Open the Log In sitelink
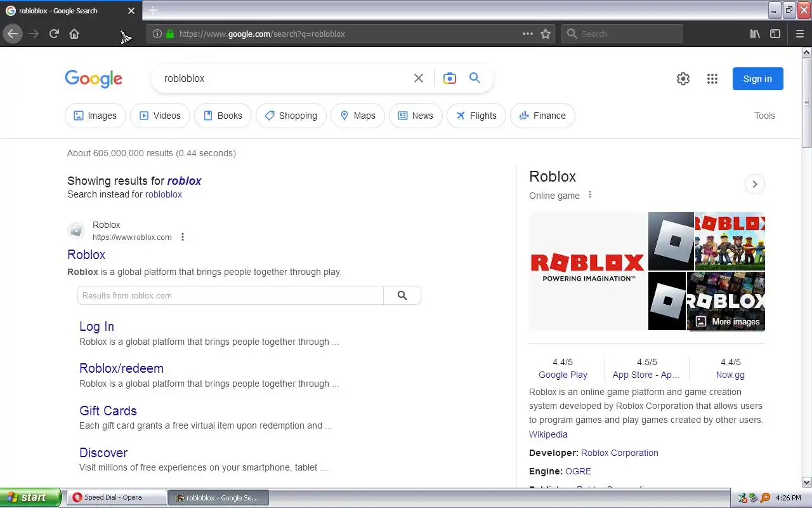Image resolution: width=812 pixels, height=508 pixels. 96,326
